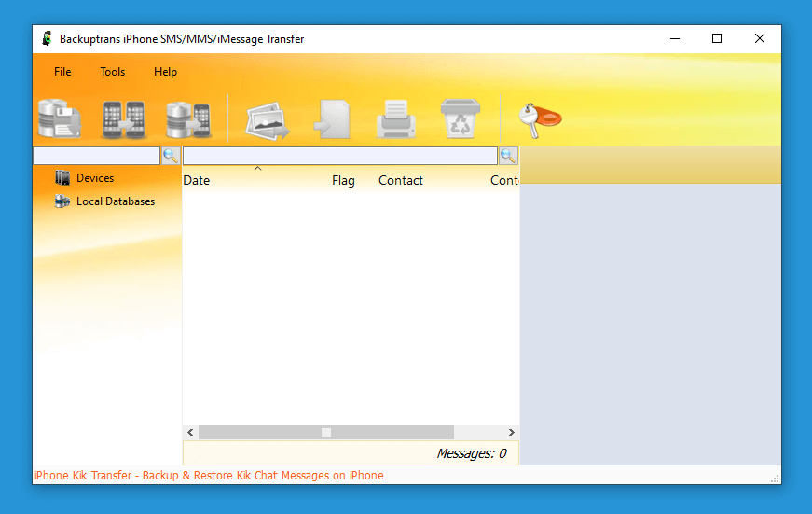Click the Flag column header
The width and height of the screenshot is (812, 514).
coord(343,180)
